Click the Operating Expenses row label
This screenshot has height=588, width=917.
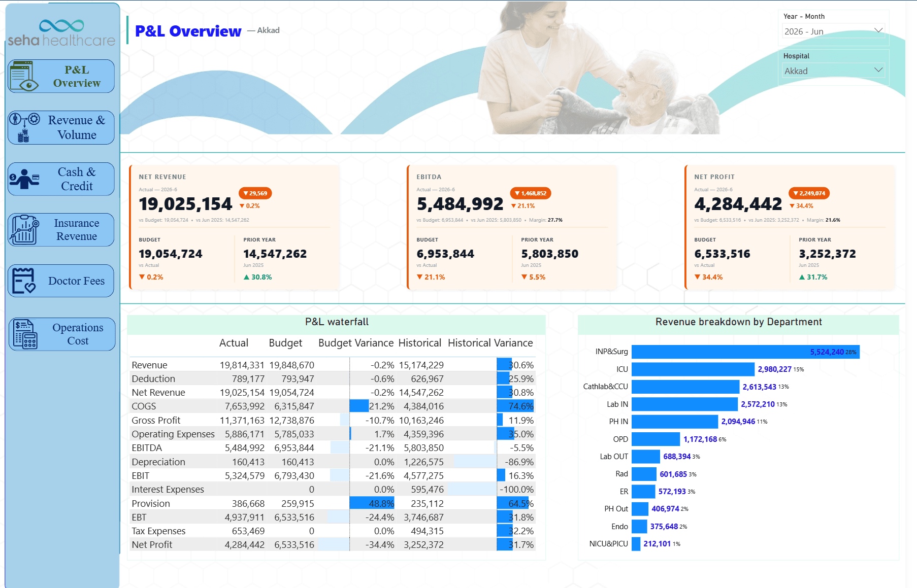tap(173, 434)
